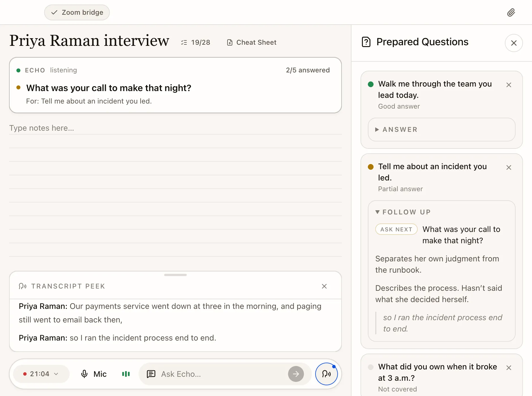Click the transcript panel resize handle

coord(175,275)
